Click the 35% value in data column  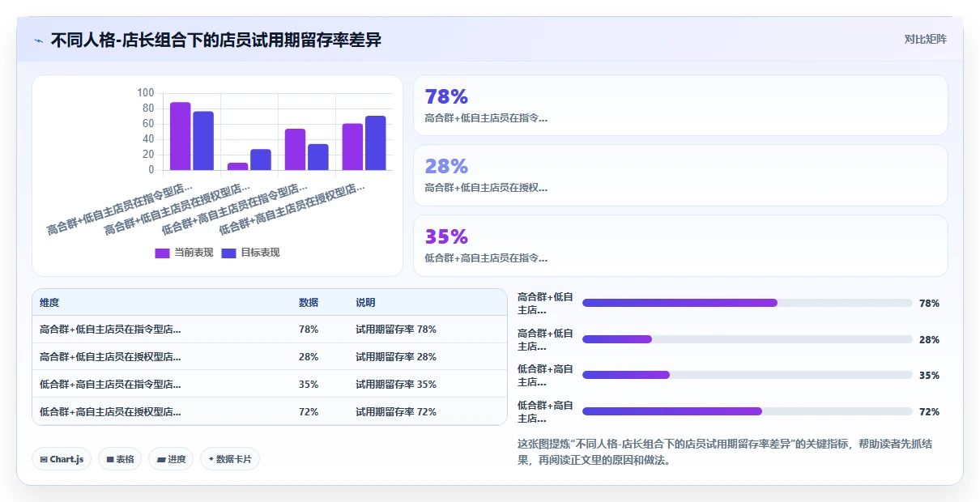pos(309,385)
